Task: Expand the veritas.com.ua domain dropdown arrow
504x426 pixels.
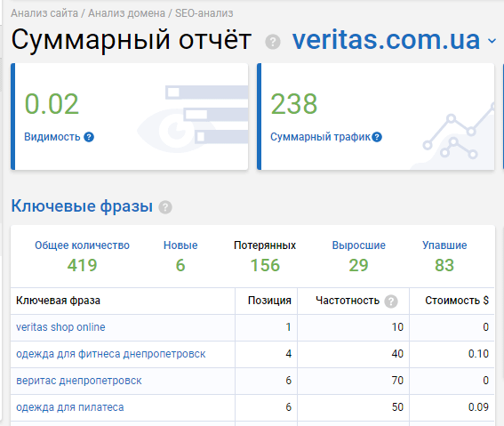Action: pyautogui.click(x=492, y=41)
